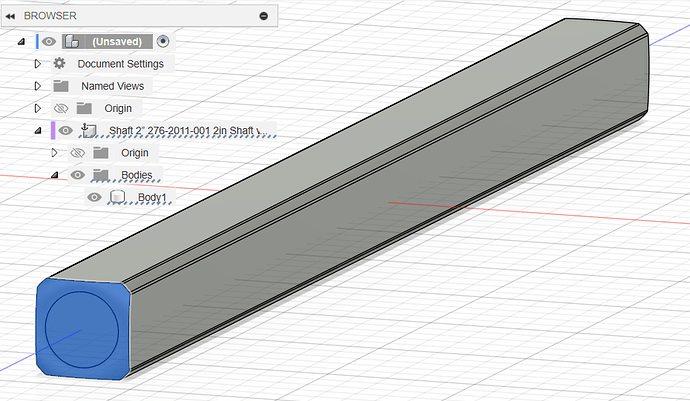Viewport: 690px width, 401px height.
Task: Click the (Unsaved) component icon
Action: [x=71, y=42]
